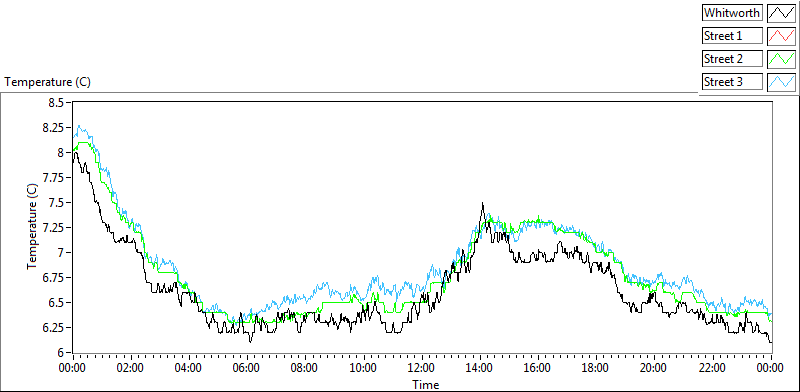Viewport: 800px width, 392px height.
Task: Click the 18:00 x-axis time marker
Action: (x=596, y=368)
